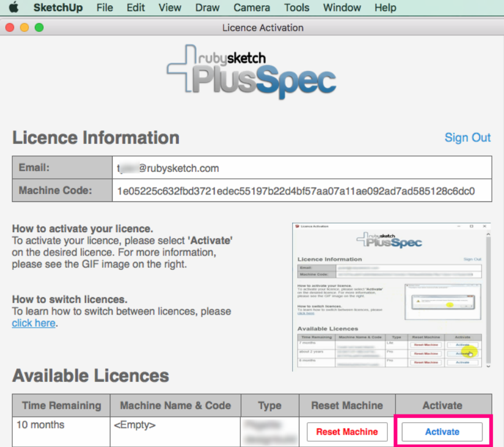Image resolution: width=504 pixels, height=447 pixels.
Task: Click the '<Empty>' machine name cell
Action: (x=175, y=431)
